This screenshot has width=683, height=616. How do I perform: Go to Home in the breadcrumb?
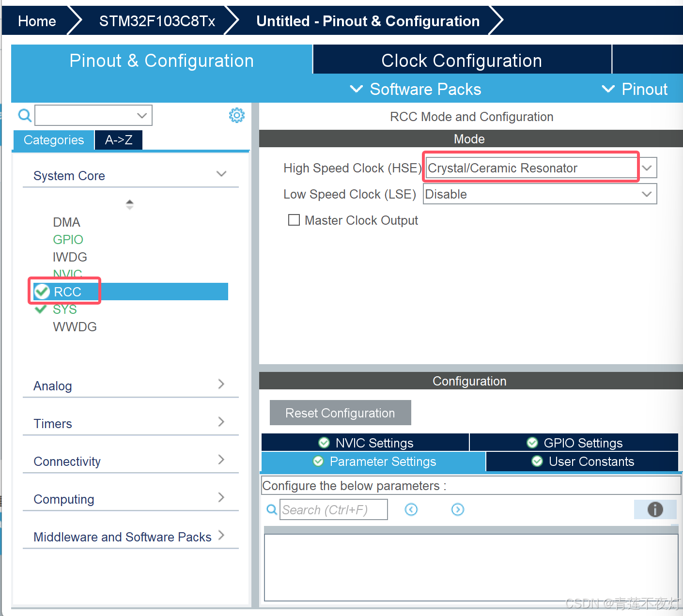[x=37, y=21]
